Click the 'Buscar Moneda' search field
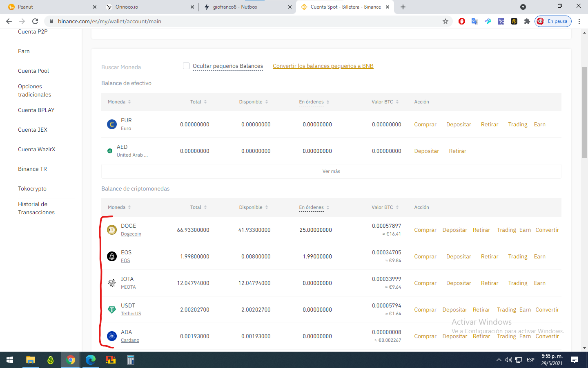Screen dimensions: 588x368 coord(138,67)
